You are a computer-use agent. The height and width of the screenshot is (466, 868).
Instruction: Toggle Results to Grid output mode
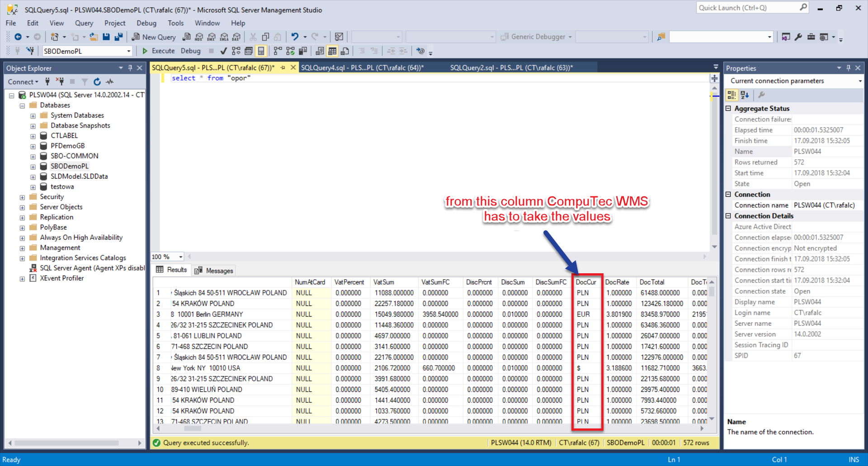[x=332, y=51]
